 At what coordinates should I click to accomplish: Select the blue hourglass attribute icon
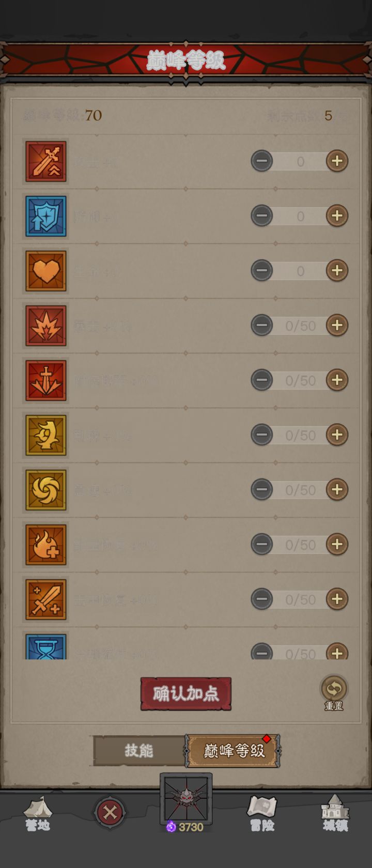click(x=46, y=647)
